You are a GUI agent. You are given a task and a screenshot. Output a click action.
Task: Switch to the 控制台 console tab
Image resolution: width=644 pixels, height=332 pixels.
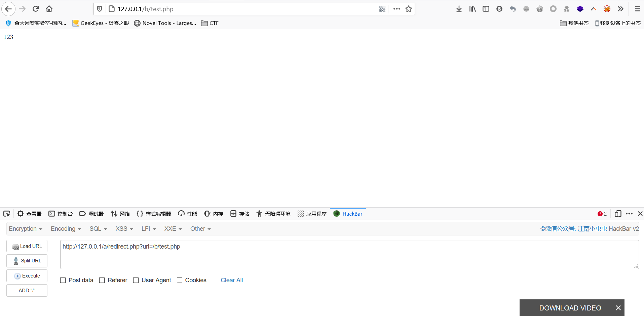click(61, 214)
